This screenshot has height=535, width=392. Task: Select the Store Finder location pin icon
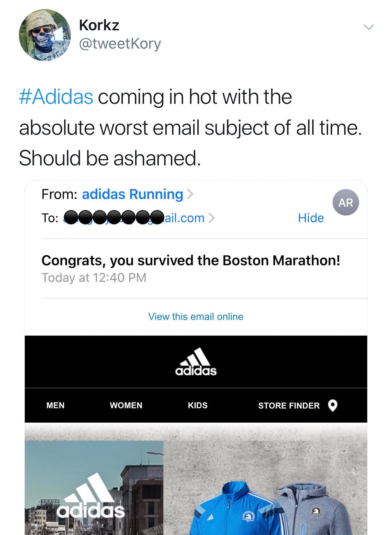coord(334,406)
